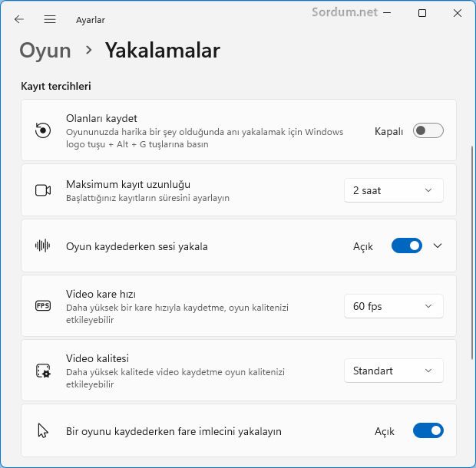
Task: Click the back arrow icon
Action: coord(19,19)
